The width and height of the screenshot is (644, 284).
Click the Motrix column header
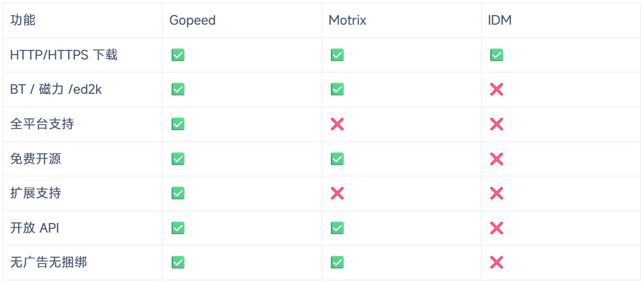347,20
